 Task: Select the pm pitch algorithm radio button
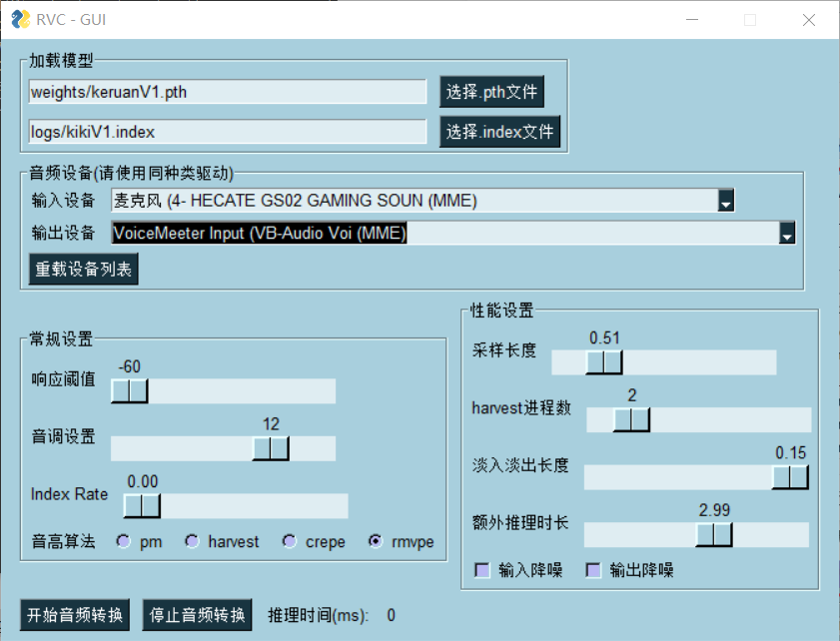[x=124, y=541]
